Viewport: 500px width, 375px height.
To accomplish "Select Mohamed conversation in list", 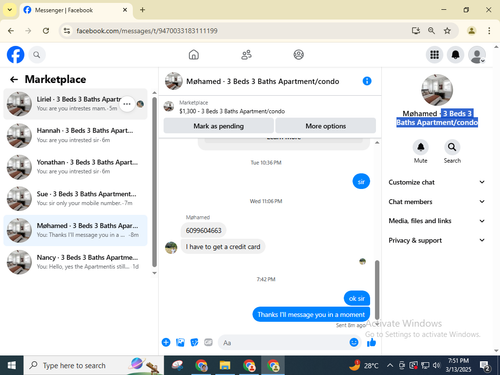I will [75, 230].
